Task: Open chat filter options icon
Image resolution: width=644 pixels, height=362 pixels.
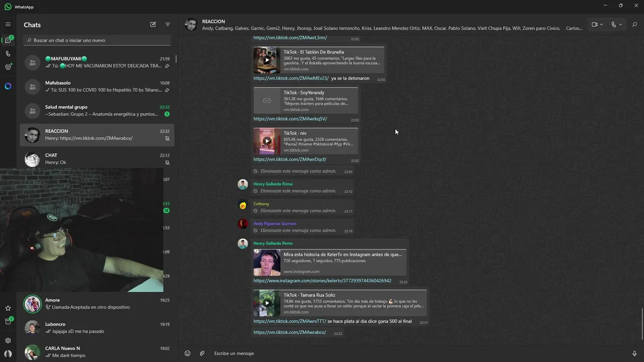Action: click(x=168, y=25)
